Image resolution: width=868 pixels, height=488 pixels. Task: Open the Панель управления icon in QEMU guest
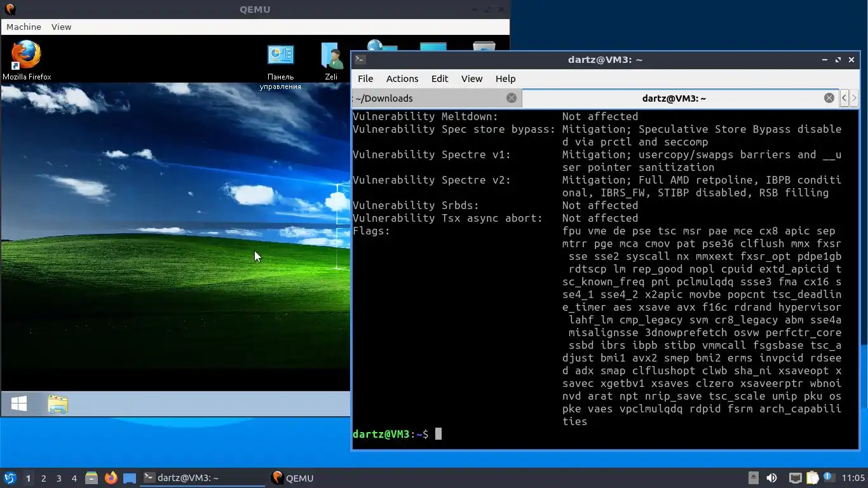[x=280, y=67]
